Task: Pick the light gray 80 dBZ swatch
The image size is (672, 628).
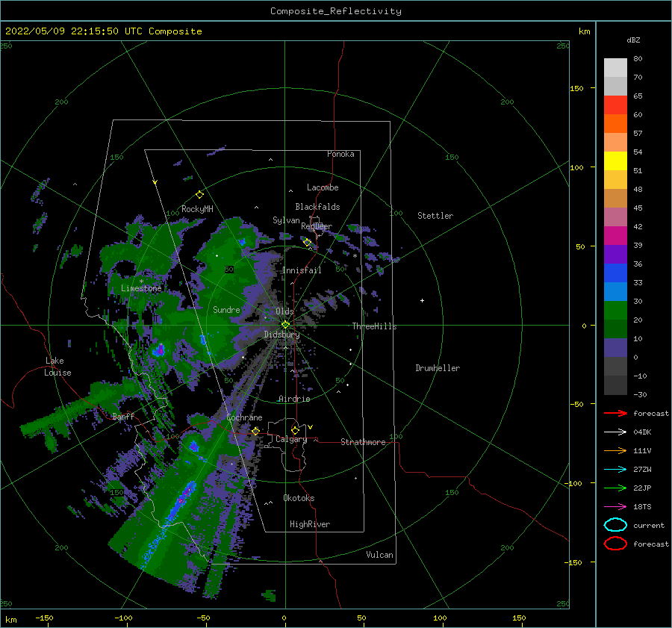Action: (615, 67)
